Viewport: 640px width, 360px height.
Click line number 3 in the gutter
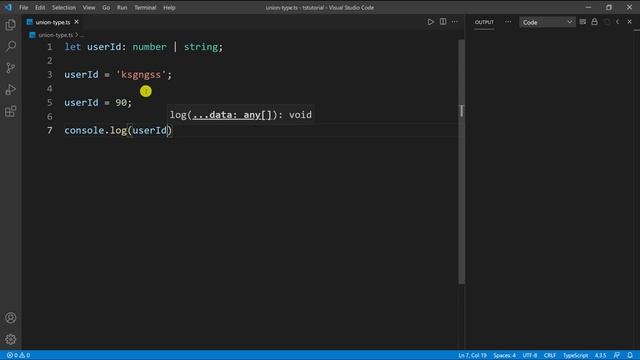click(x=50, y=75)
